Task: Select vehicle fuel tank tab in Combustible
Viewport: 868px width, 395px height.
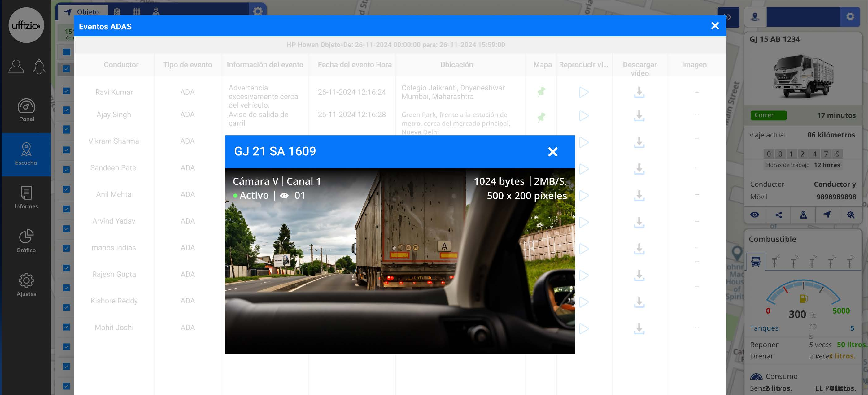Action: pos(756,261)
